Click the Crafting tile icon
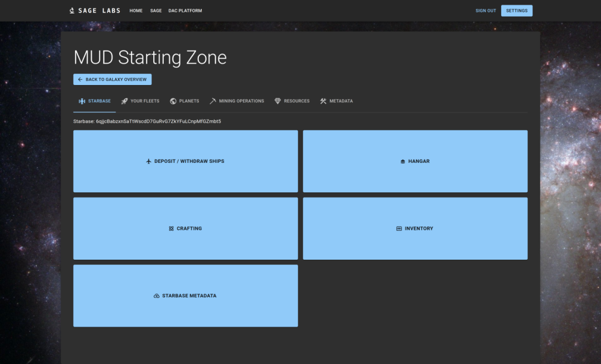The height and width of the screenshot is (364, 601). (171, 229)
